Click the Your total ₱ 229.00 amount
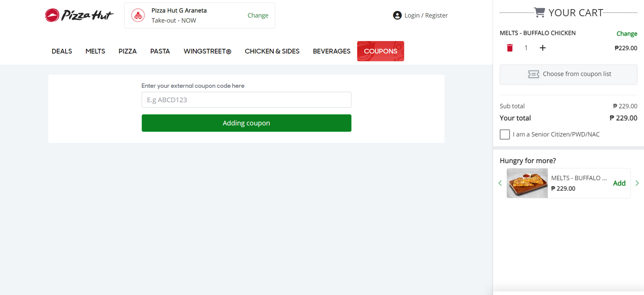 click(623, 118)
